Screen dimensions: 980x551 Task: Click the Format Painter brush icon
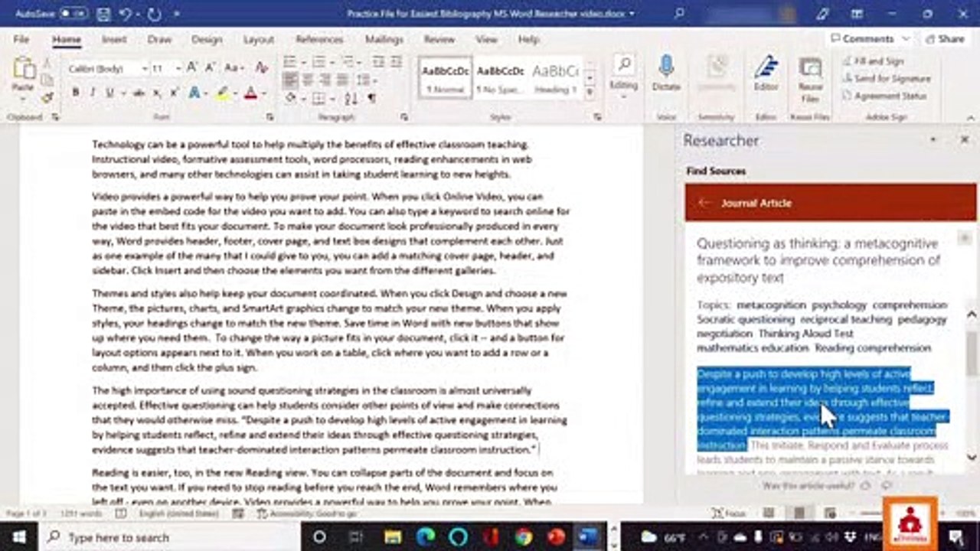click(47, 97)
